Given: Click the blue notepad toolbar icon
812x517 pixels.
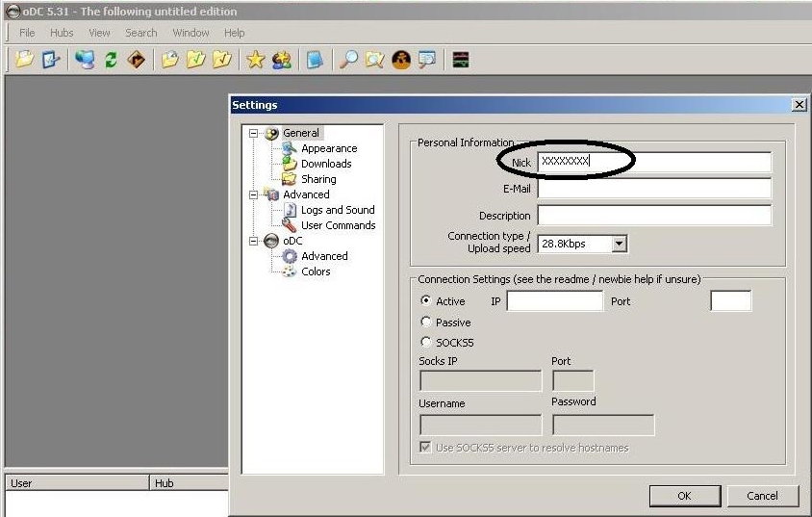Looking at the screenshot, I should point(314,60).
